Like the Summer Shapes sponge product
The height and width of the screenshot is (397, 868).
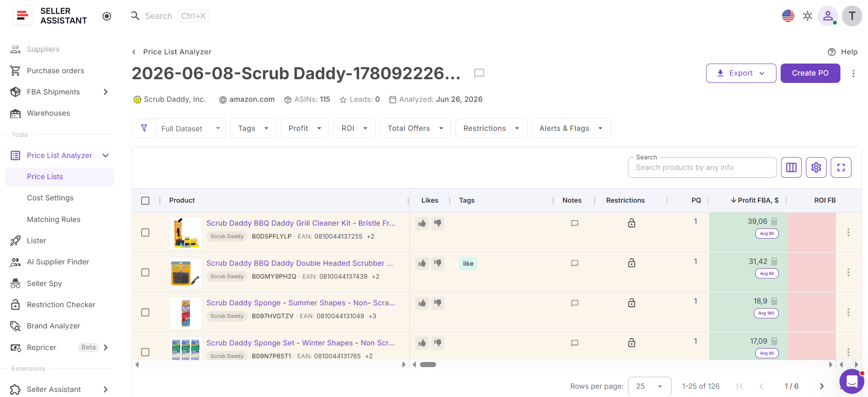click(422, 303)
